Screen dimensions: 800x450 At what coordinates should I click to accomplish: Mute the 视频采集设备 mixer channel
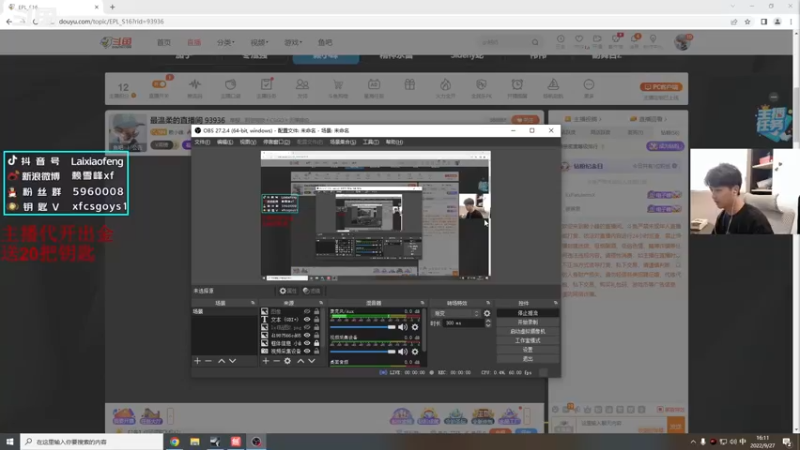click(x=403, y=352)
